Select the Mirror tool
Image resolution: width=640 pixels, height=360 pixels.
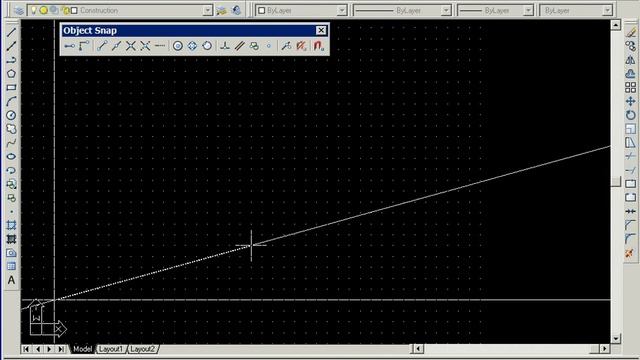(630, 60)
